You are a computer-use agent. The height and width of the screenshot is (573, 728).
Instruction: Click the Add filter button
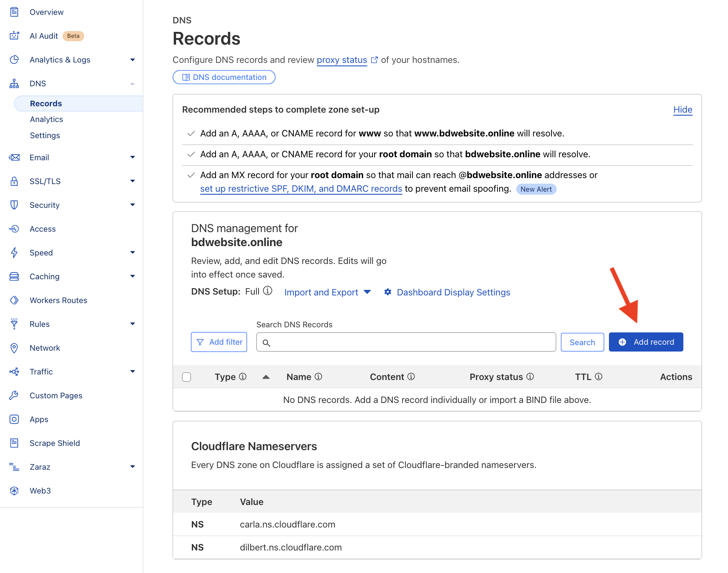219,342
